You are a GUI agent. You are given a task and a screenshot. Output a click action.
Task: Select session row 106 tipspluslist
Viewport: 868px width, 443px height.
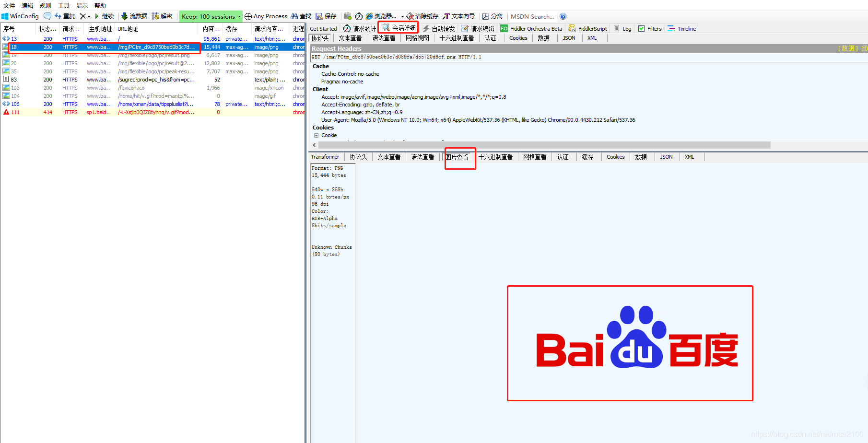tap(152, 104)
